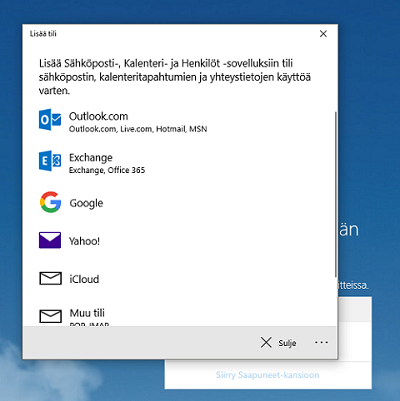Click the Sulje button label

coord(287,343)
